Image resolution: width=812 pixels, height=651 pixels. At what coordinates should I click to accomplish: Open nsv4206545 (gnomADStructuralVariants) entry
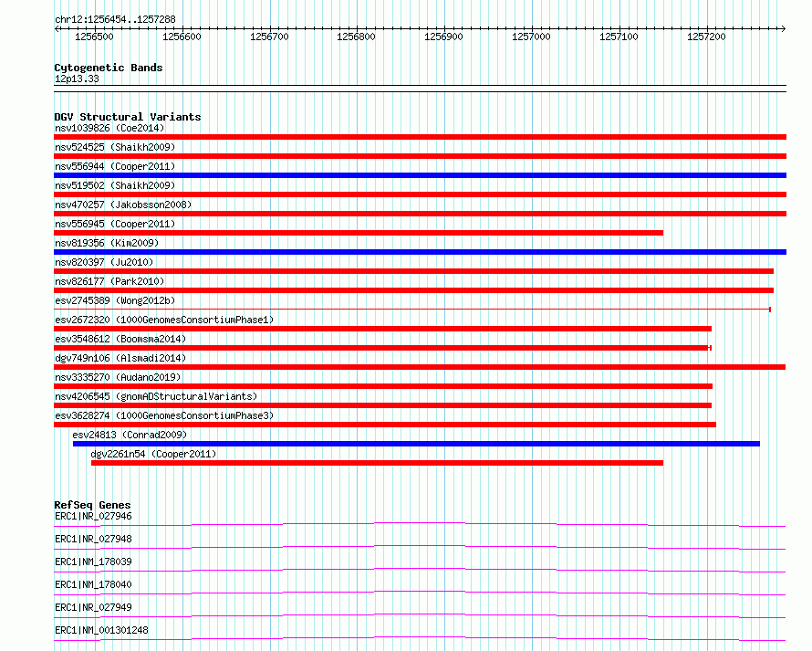[156, 396]
